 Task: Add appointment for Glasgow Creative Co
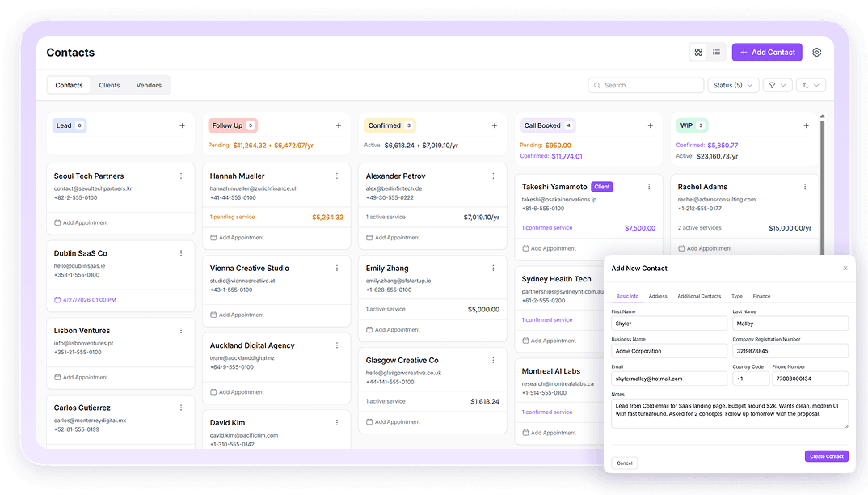[393, 422]
